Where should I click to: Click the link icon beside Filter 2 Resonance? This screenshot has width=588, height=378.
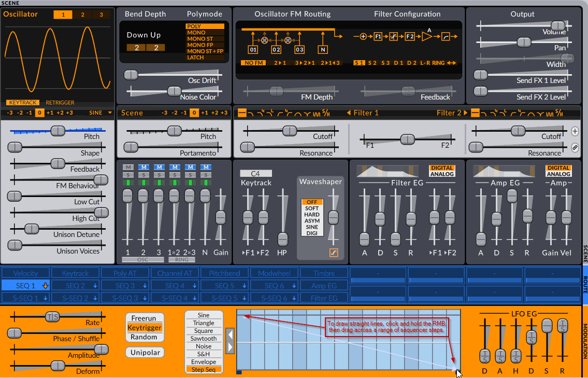pos(575,148)
